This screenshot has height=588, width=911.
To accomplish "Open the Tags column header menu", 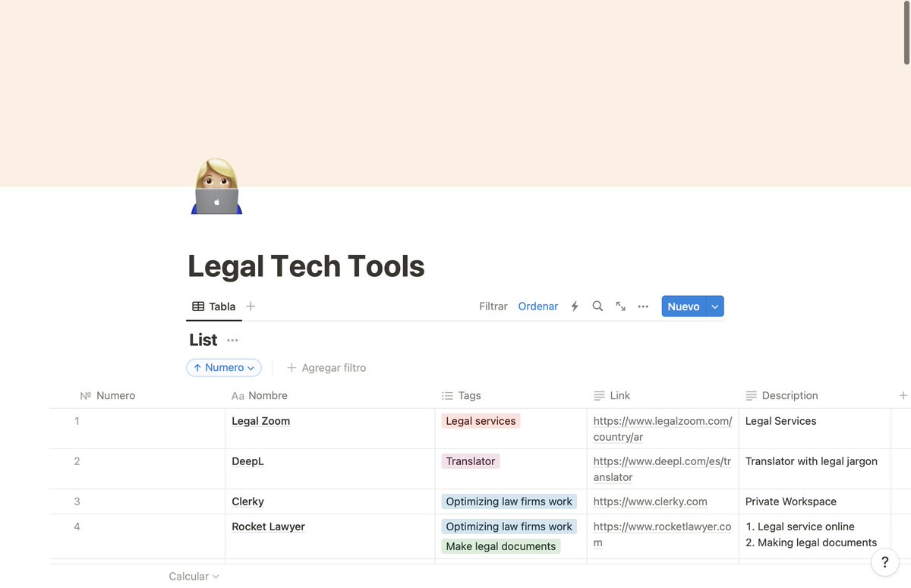I will click(461, 395).
